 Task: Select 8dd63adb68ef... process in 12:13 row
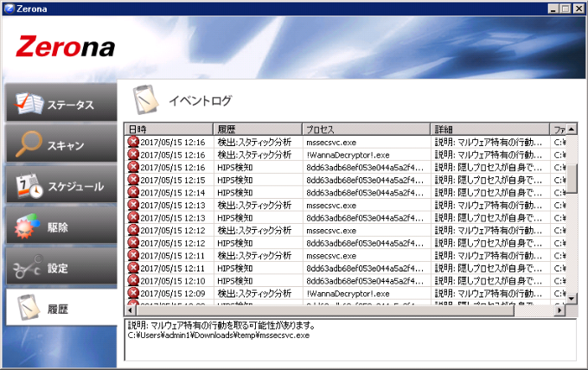point(365,218)
